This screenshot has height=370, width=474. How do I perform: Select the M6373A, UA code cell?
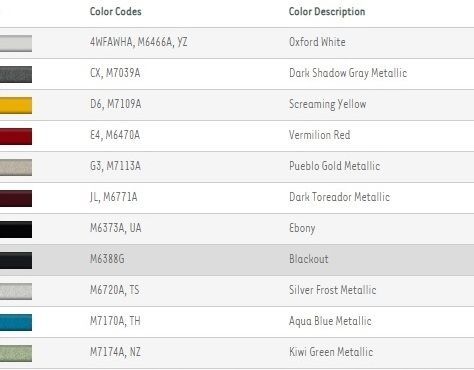[116, 228]
